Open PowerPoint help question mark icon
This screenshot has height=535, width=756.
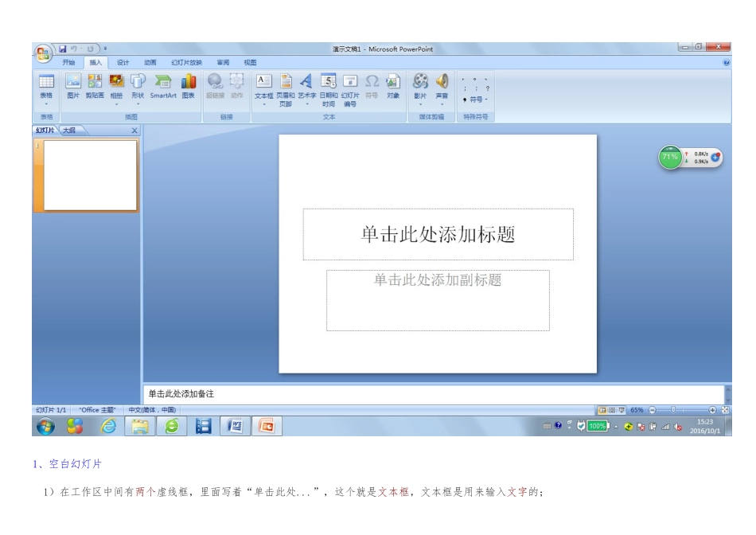click(x=726, y=62)
